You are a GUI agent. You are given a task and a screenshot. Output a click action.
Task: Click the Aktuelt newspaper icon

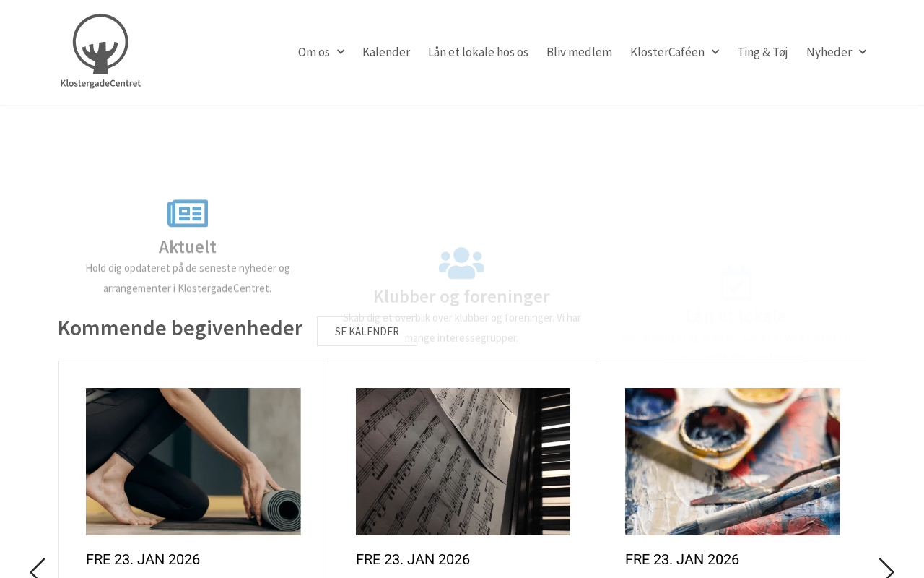(188, 213)
